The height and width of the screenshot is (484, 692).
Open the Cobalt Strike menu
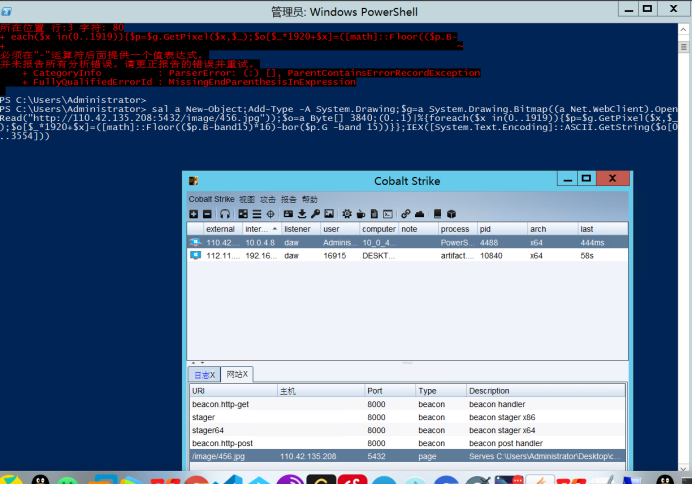point(211,199)
